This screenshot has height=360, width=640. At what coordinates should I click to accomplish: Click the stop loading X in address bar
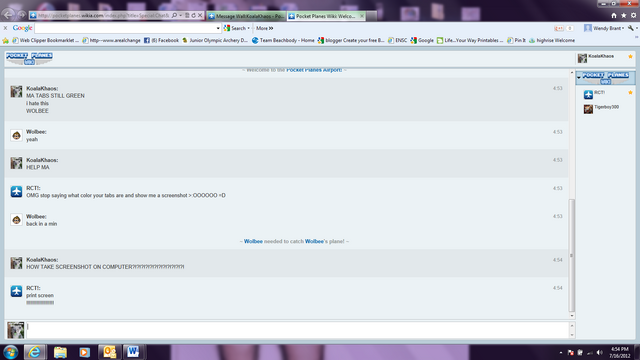coord(200,16)
